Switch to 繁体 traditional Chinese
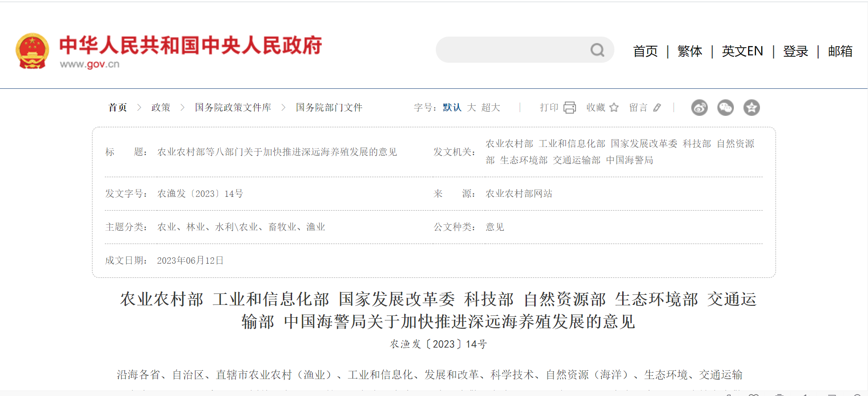 (689, 51)
